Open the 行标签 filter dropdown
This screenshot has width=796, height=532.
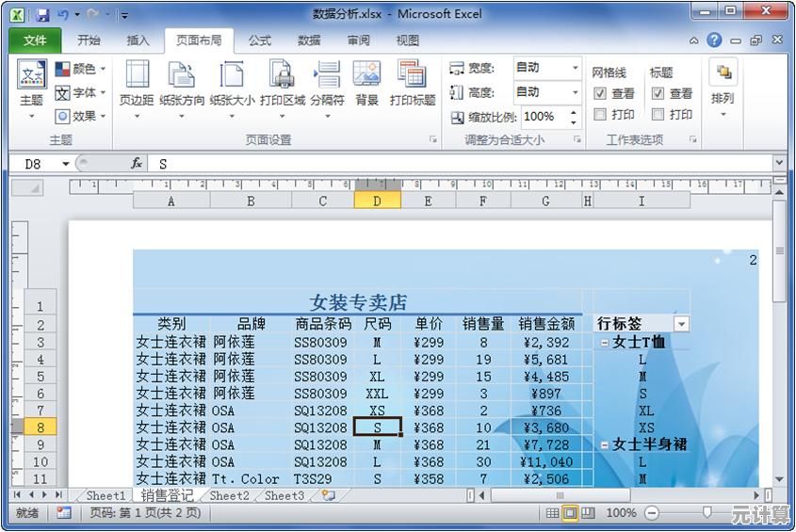[x=681, y=324]
